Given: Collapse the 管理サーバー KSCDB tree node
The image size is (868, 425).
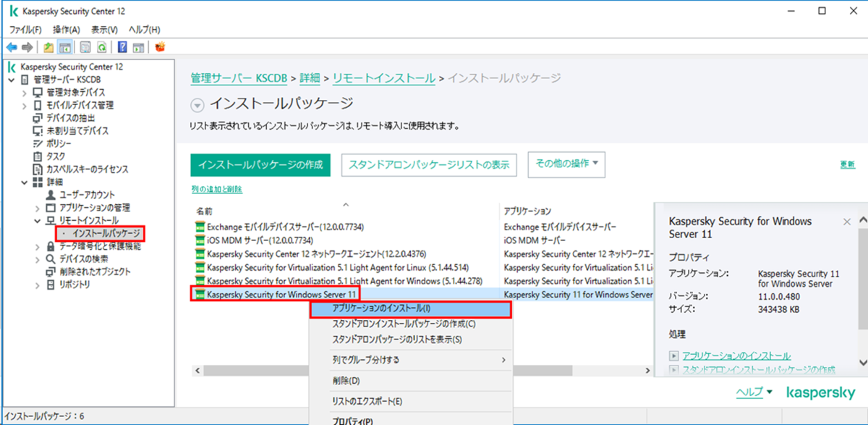Looking at the screenshot, I should (x=12, y=80).
